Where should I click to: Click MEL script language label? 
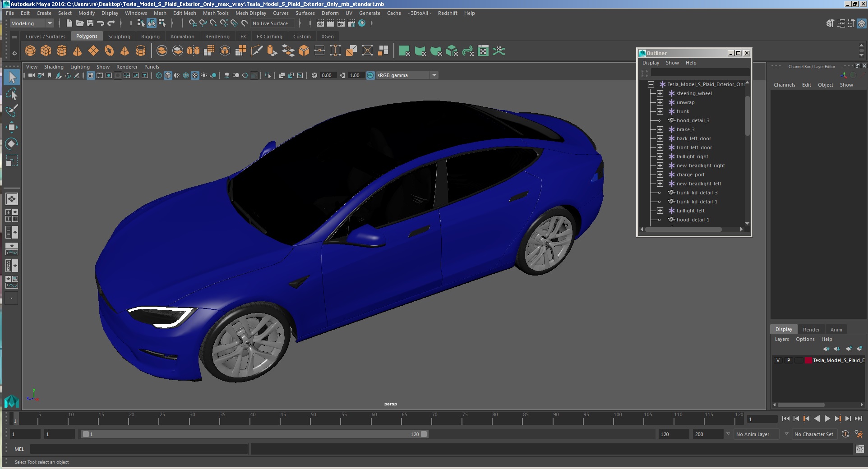tap(19, 449)
